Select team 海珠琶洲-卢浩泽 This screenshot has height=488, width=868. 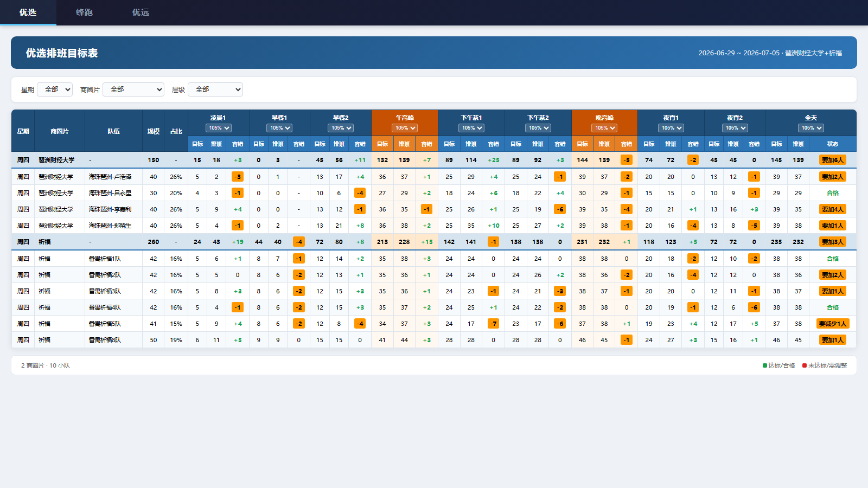tap(110, 177)
